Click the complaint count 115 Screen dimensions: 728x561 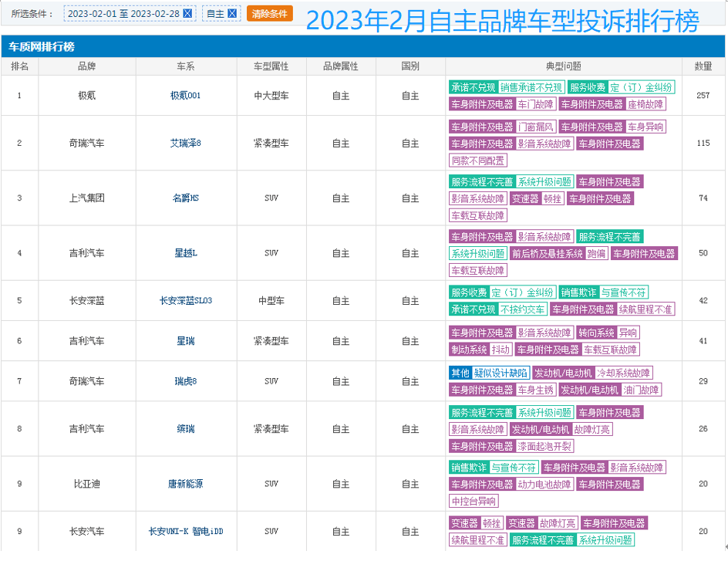click(703, 143)
